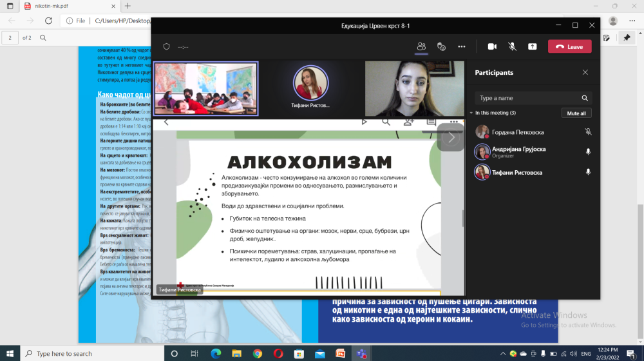The width and height of the screenshot is (644, 361).
Task: Click the Type a name search field
Action: click(x=528, y=98)
